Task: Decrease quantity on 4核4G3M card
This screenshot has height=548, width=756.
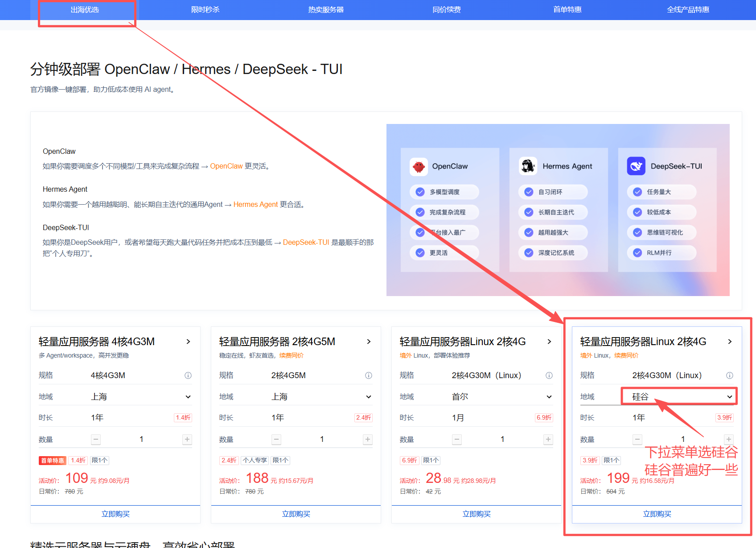Action: pos(96,440)
